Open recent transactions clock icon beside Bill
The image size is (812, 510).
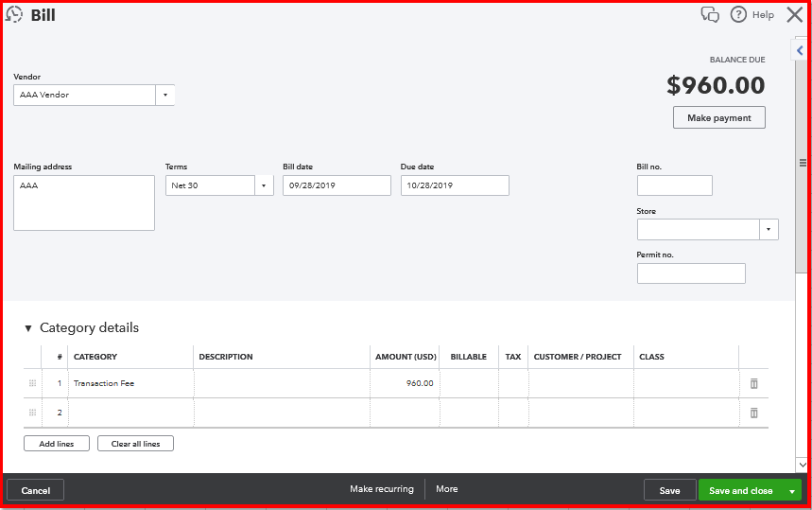click(x=14, y=14)
